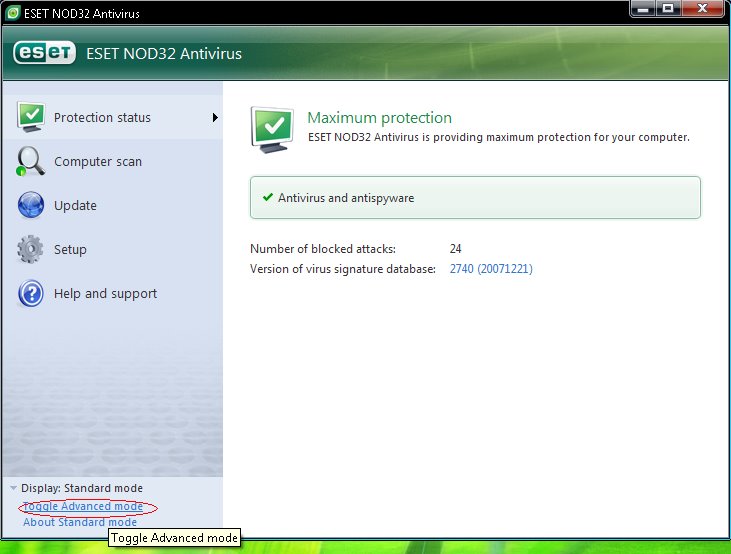Click the Protection status monitor icon in sidebar
The image size is (731, 554).
[31, 117]
